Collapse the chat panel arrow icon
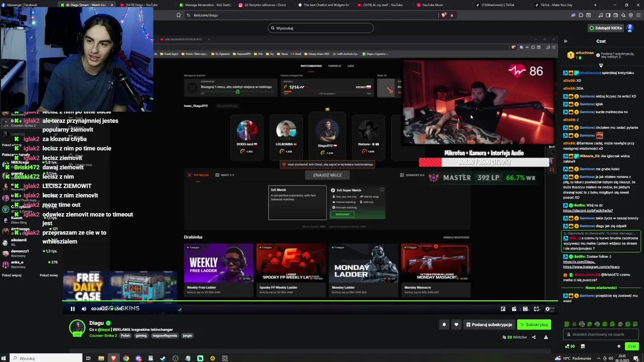 pos(566,41)
